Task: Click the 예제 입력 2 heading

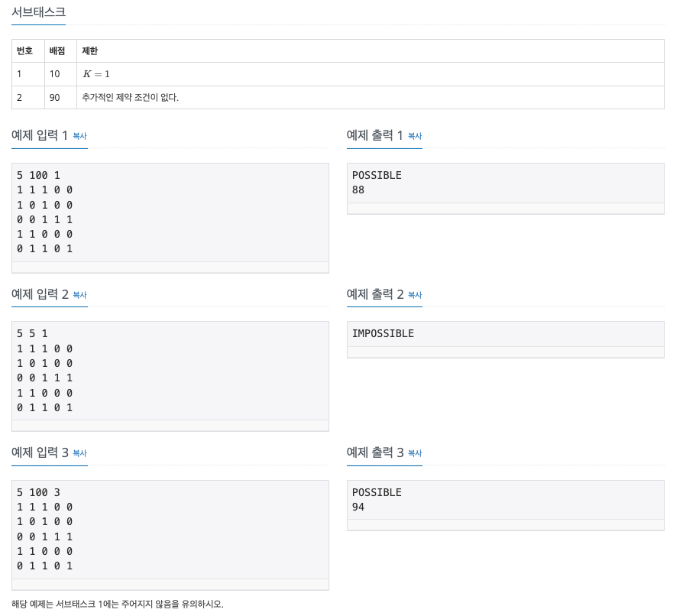Action: click(40, 294)
